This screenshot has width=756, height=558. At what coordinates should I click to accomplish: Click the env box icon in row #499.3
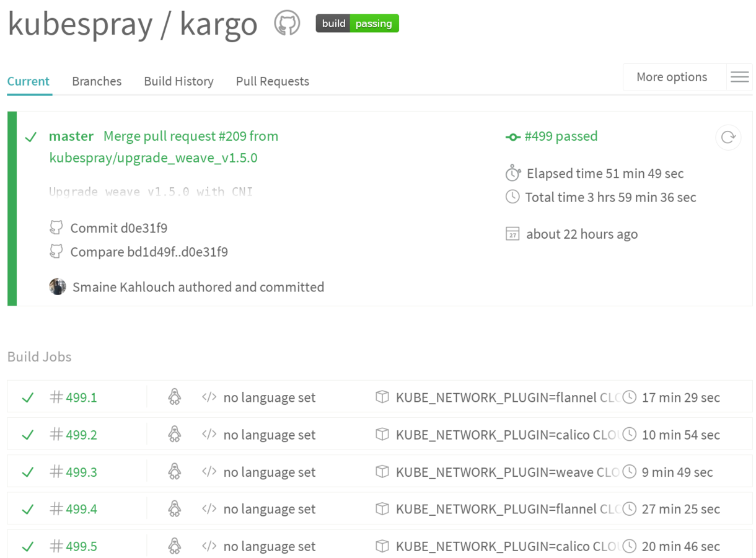coord(382,471)
